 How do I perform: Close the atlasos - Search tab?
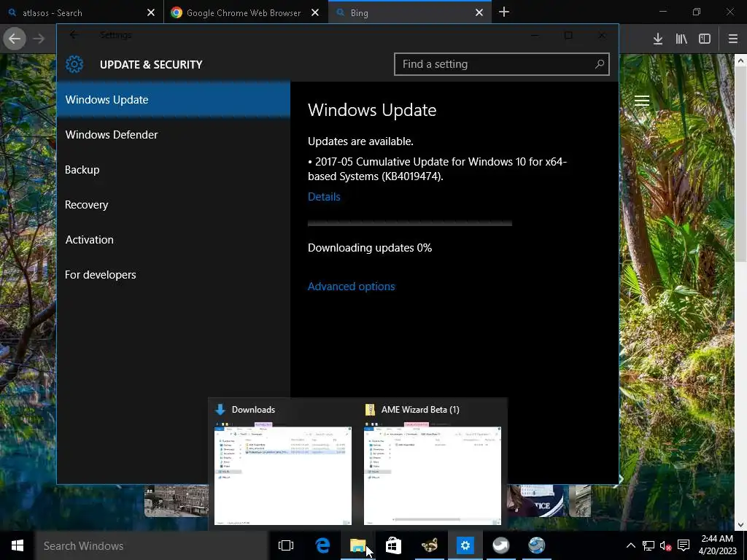(x=150, y=13)
